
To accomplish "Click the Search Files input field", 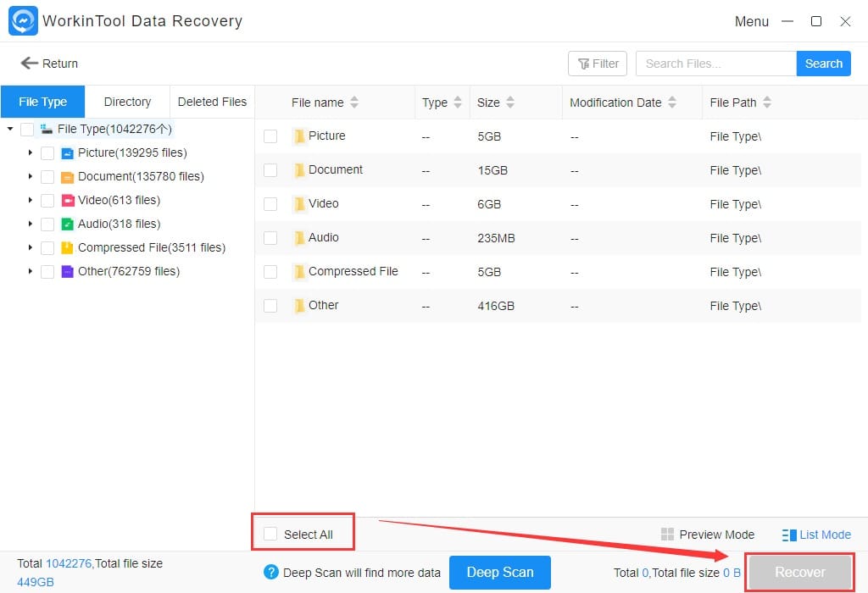I will (x=715, y=64).
